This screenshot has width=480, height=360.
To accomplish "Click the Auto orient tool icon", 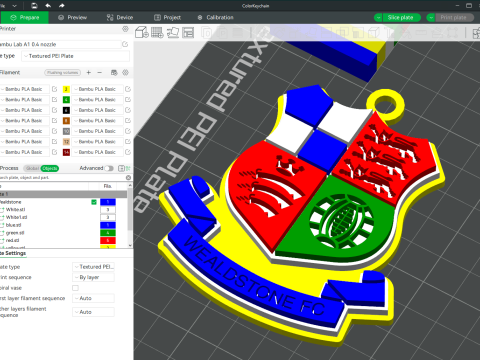I will [x=173, y=32].
